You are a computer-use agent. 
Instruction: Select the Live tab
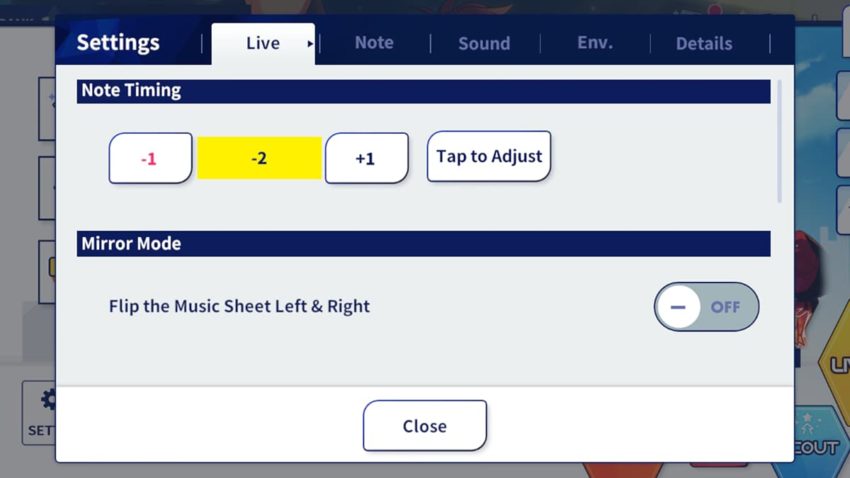point(263,43)
